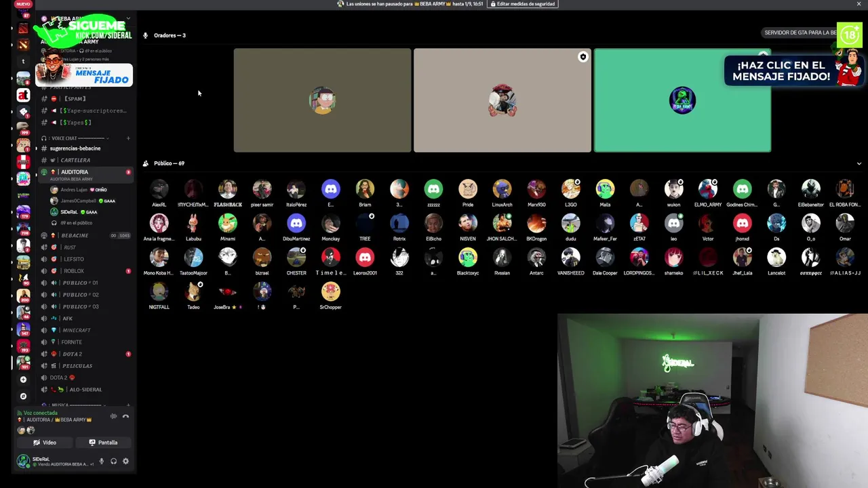This screenshot has width=868, height=488.
Task: Open audience member ELMO_ARMY avatar
Action: click(x=708, y=189)
